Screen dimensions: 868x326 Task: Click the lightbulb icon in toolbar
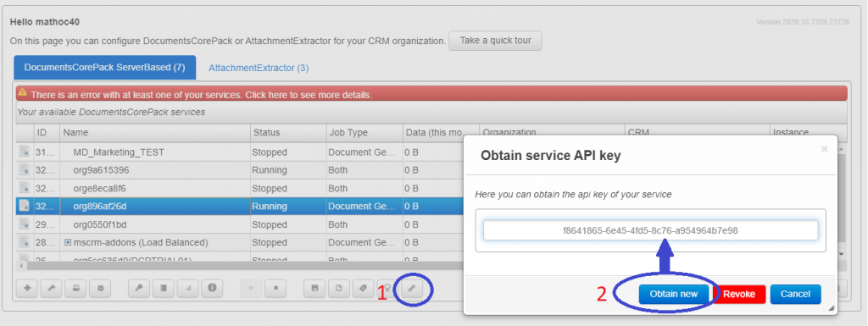(388, 288)
